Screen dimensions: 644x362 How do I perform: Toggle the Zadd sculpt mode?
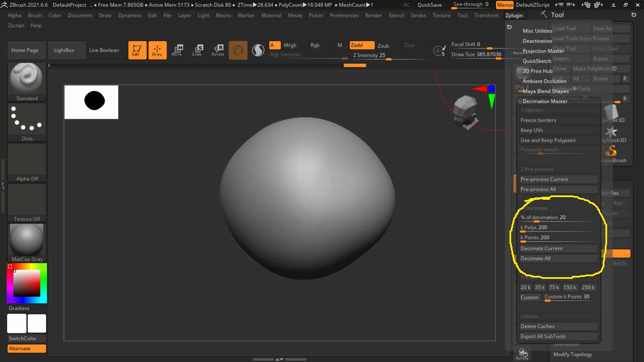coord(362,45)
